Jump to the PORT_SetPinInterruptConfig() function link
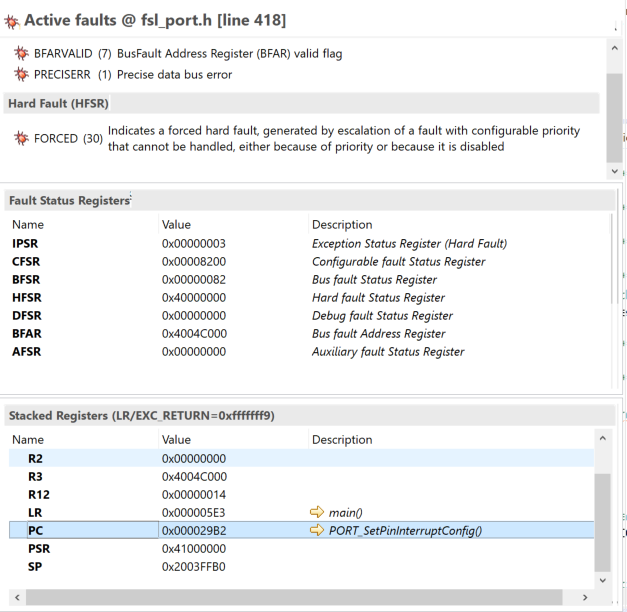The image size is (627, 612). [x=405, y=531]
